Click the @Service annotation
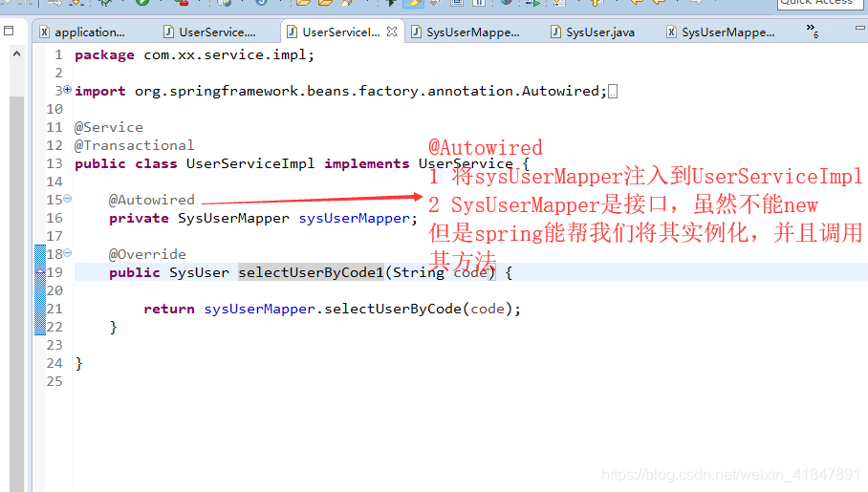Screen dimensions: 868x492 click(x=109, y=127)
